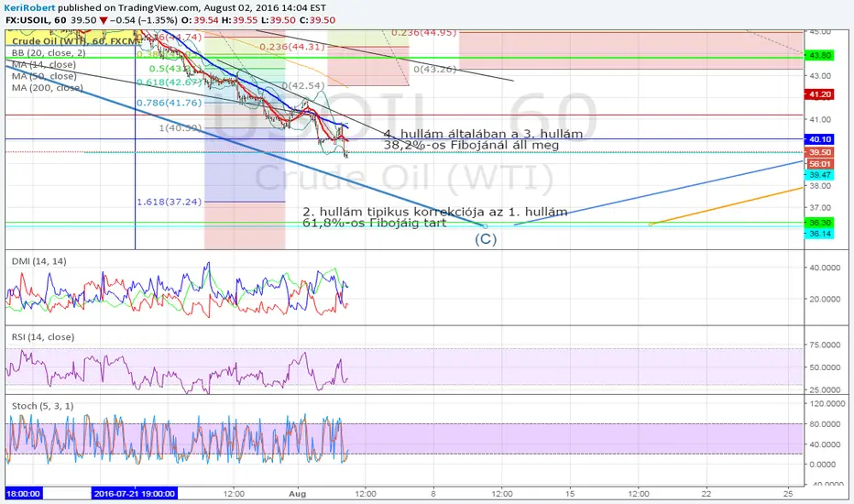Click the O:39.54 open value
The width and height of the screenshot is (854, 504).
point(200,20)
